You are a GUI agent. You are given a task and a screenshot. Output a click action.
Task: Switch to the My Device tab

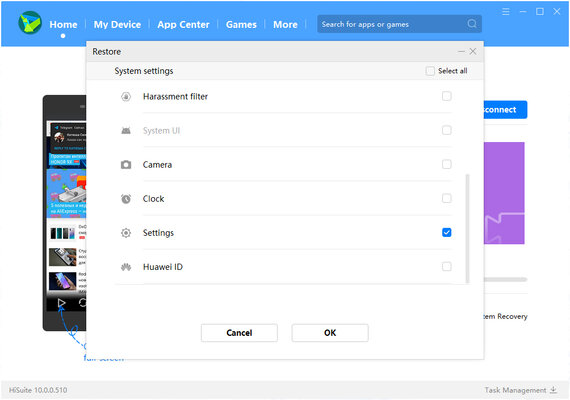click(117, 24)
